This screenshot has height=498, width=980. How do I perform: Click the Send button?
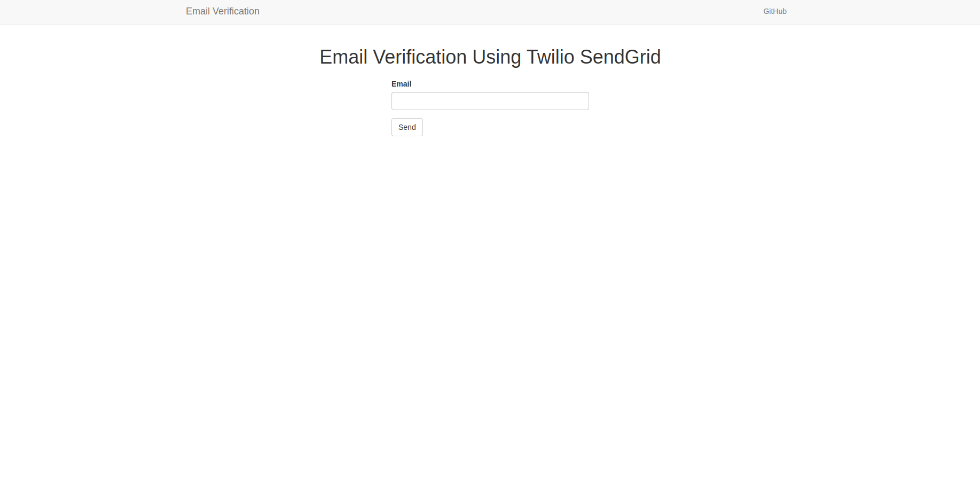click(407, 127)
